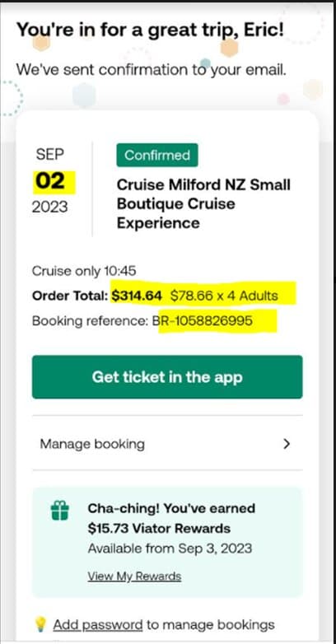This screenshot has height=644, width=336.
Task: Click the 2023 year label
Action: (x=49, y=207)
